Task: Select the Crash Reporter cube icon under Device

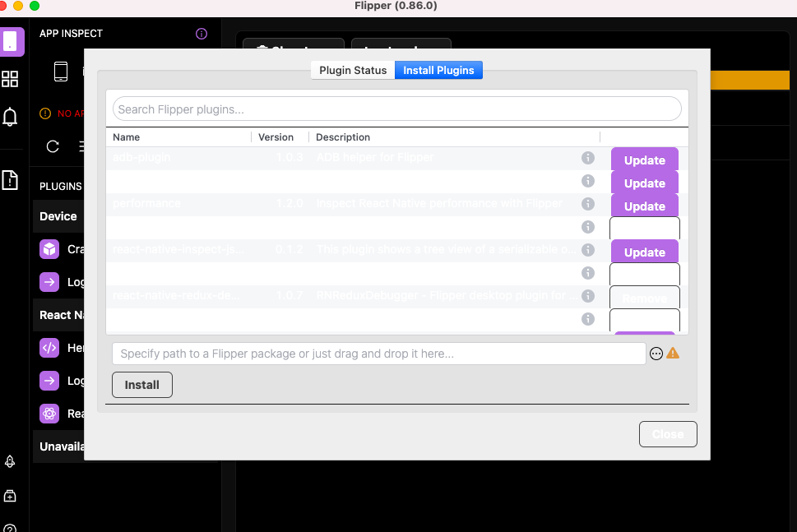Action: pos(49,248)
